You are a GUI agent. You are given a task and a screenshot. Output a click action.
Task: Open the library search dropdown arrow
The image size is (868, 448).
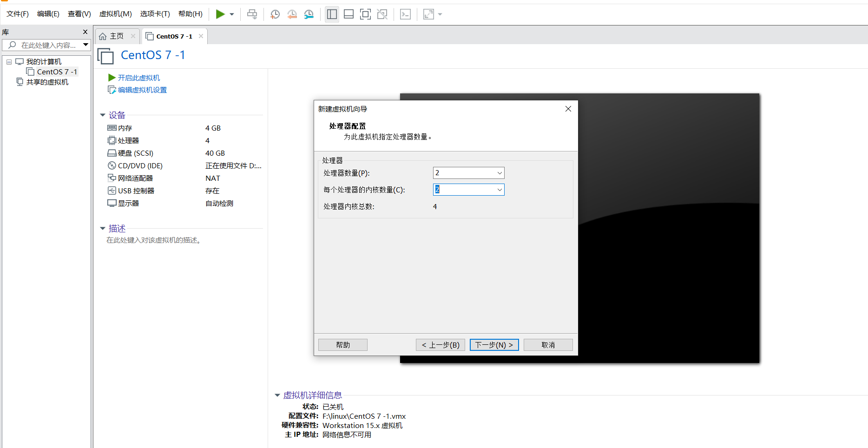85,45
